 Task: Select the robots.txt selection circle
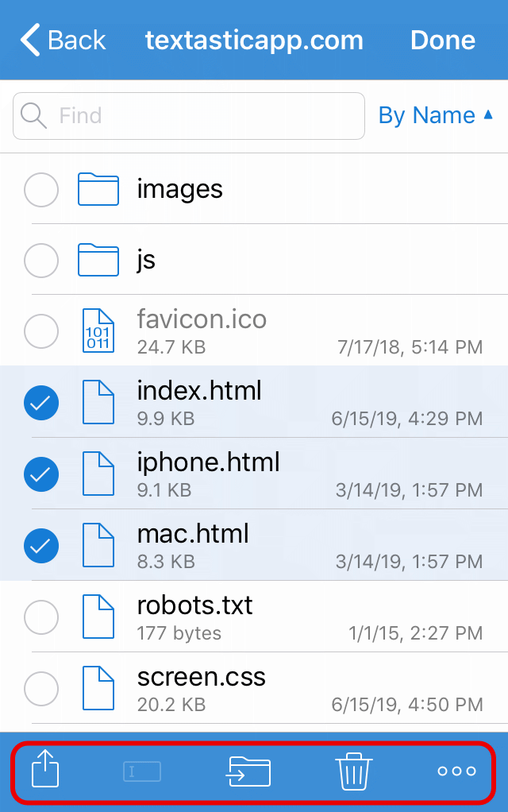[41, 617]
